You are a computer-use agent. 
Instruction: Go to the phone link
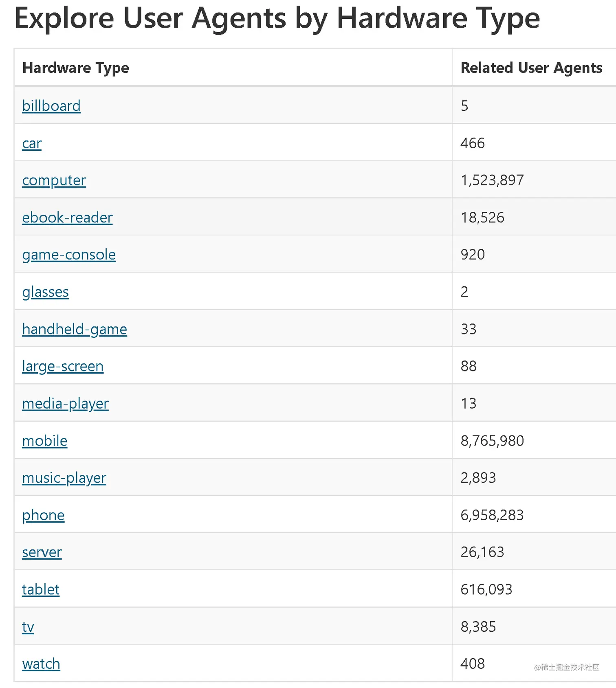43,515
